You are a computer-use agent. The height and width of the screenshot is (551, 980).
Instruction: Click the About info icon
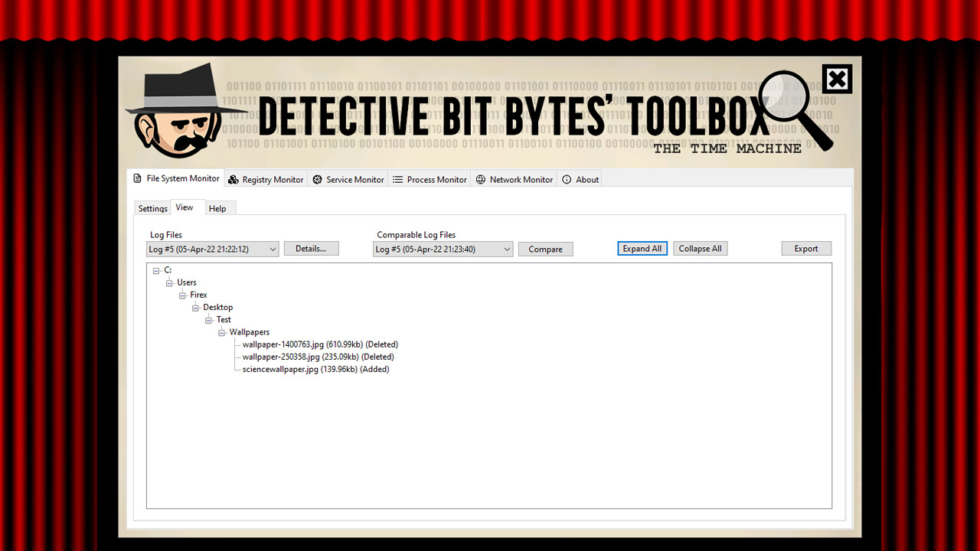coord(566,179)
